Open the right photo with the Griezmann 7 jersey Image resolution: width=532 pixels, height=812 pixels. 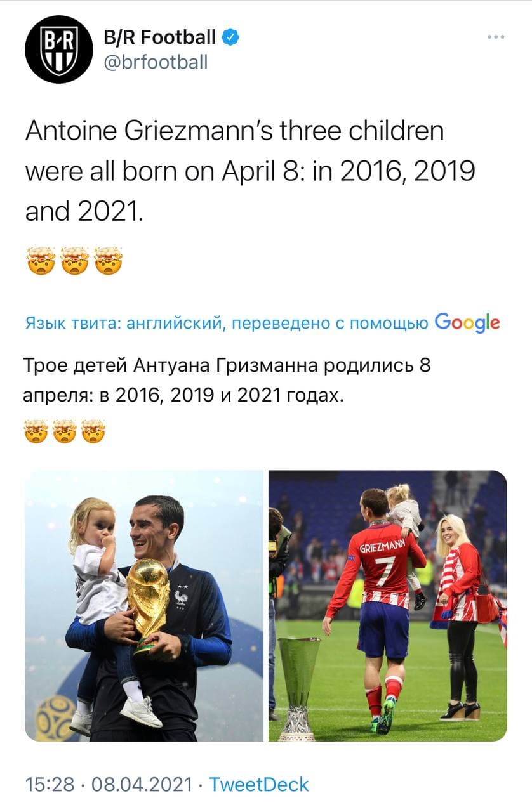click(x=388, y=606)
